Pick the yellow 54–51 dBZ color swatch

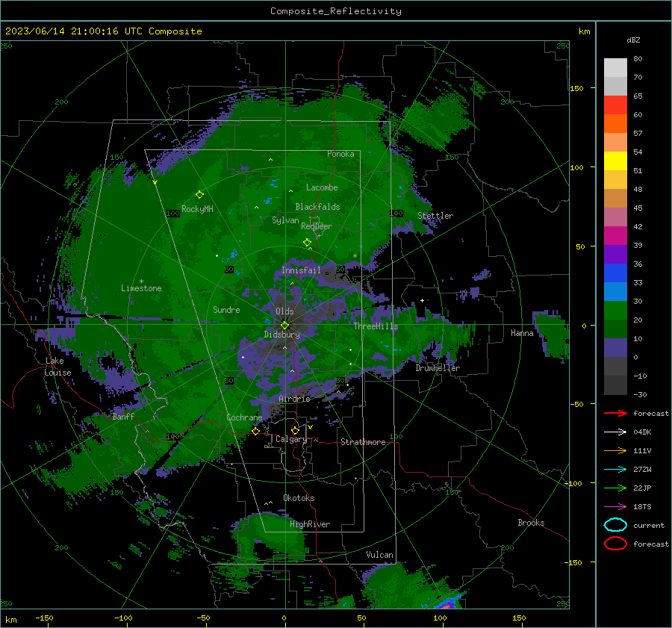point(615,161)
